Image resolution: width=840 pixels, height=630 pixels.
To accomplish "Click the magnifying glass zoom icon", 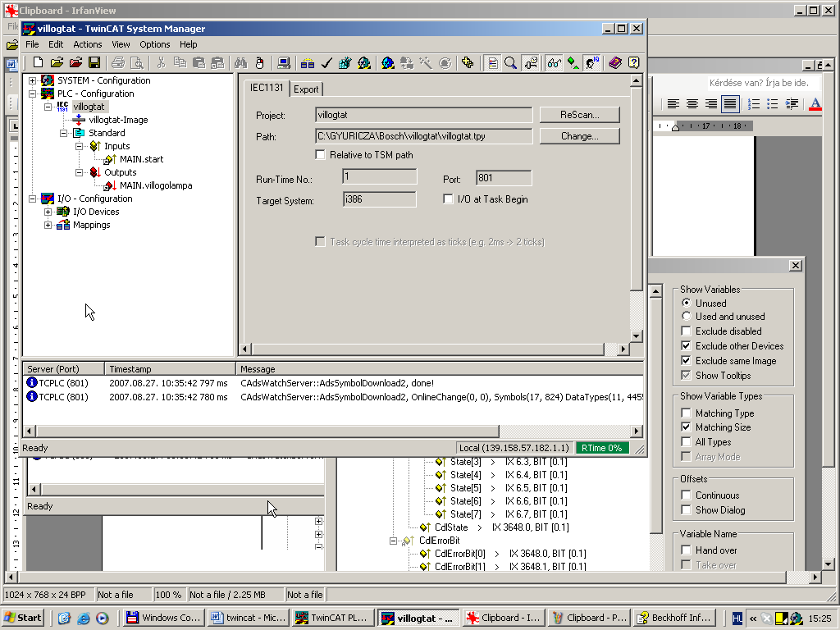I will tap(510, 63).
